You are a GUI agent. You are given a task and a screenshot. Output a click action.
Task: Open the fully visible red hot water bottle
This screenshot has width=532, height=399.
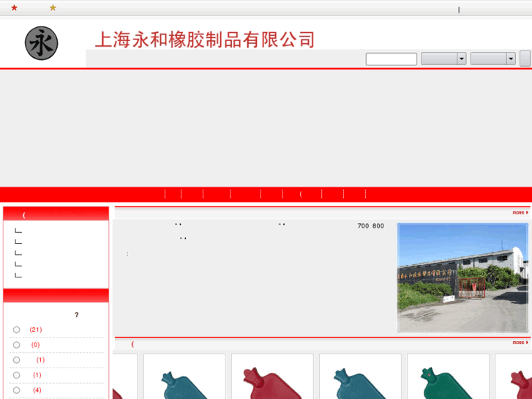[x=272, y=376]
